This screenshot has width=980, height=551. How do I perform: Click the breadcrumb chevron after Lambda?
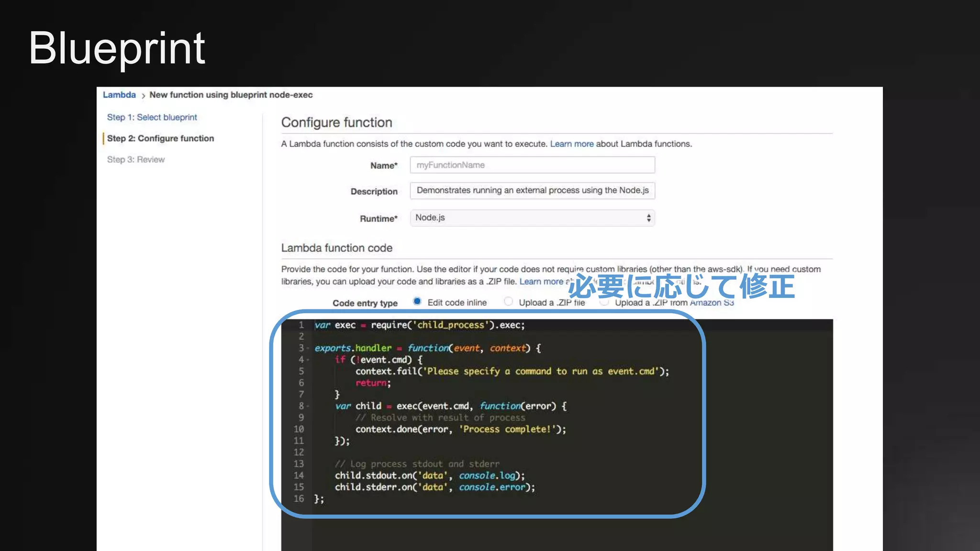143,96
